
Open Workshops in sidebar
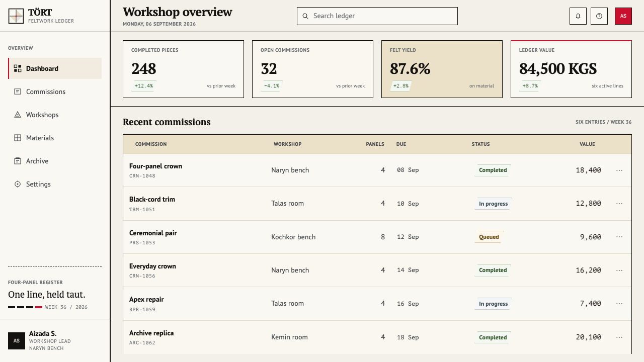click(55, 115)
